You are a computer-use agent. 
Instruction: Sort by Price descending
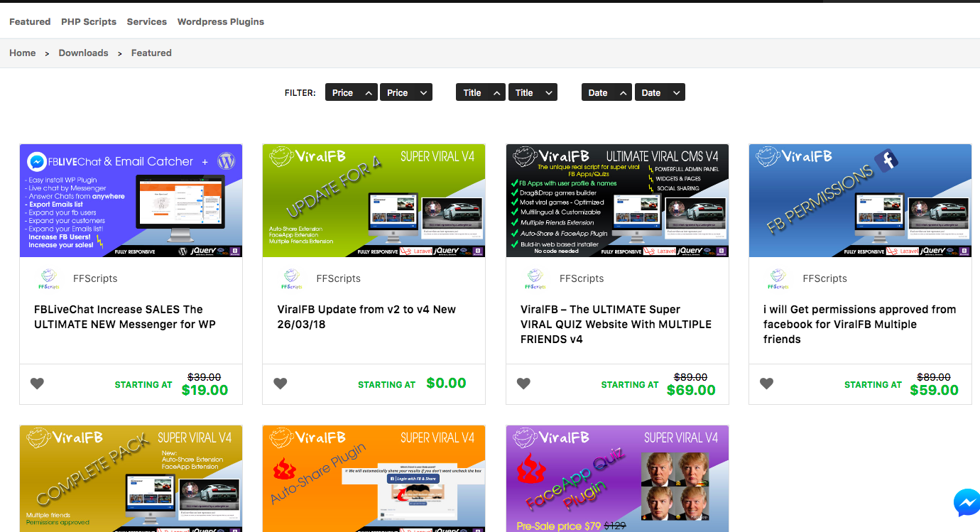coord(406,92)
